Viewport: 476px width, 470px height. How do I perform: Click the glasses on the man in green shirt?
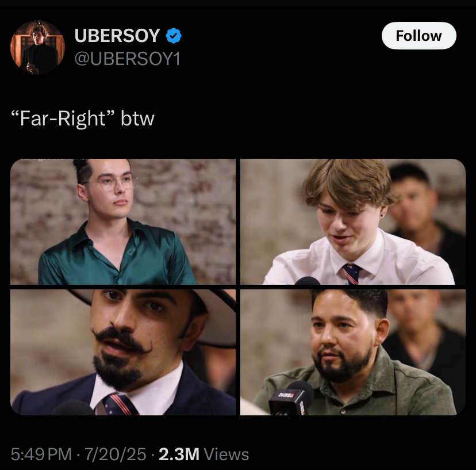pyautogui.click(x=111, y=182)
